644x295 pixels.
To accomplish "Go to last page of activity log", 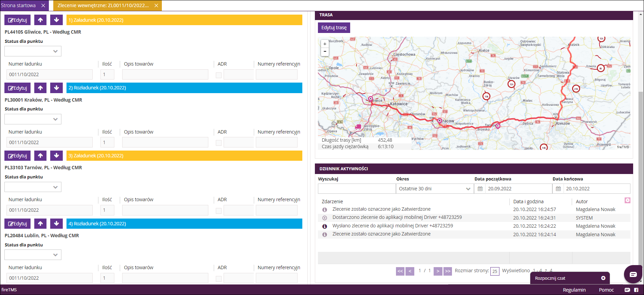I will click(448, 271).
